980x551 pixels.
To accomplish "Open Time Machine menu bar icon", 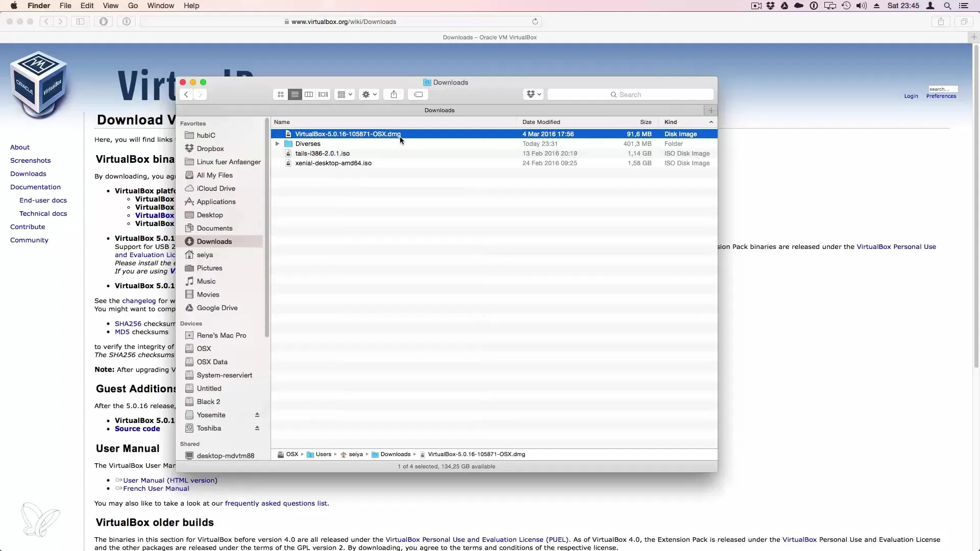I will pyautogui.click(x=846, y=6).
